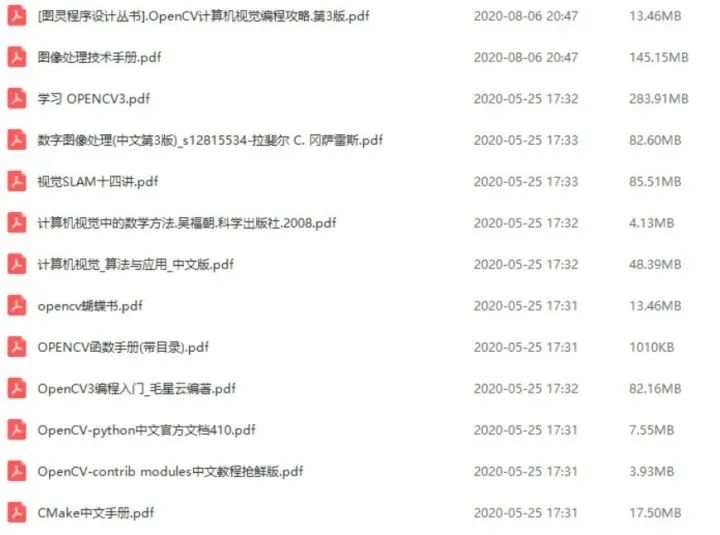This screenshot has width=720, height=535.
Task: Select the PDF icon next to 视觉SLAM十四讲.pdf
Action: click(x=17, y=181)
